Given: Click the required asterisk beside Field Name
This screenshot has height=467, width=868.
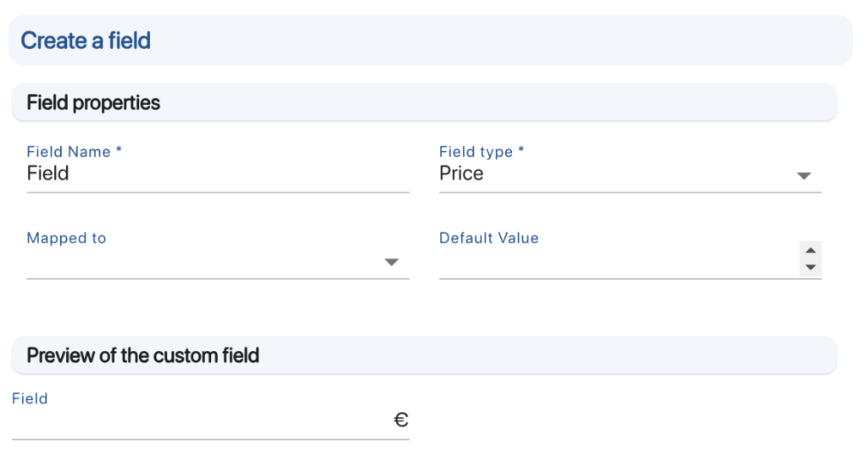Looking at the screenshot, I should point(119,151).
